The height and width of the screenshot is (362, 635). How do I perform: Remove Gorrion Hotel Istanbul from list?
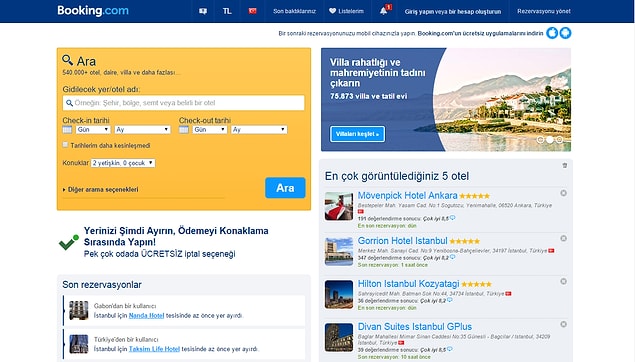(563, 238)
